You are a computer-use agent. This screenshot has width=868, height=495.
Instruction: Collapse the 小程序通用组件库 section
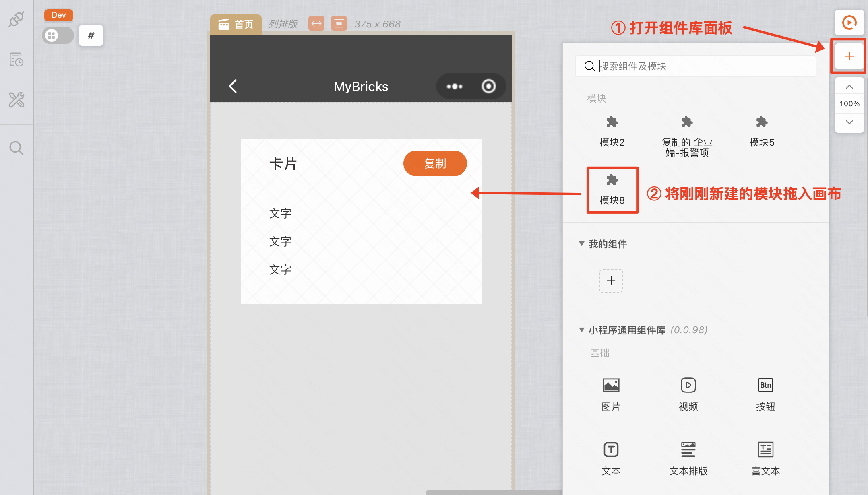pyautogui.click(x=581, y=330)
